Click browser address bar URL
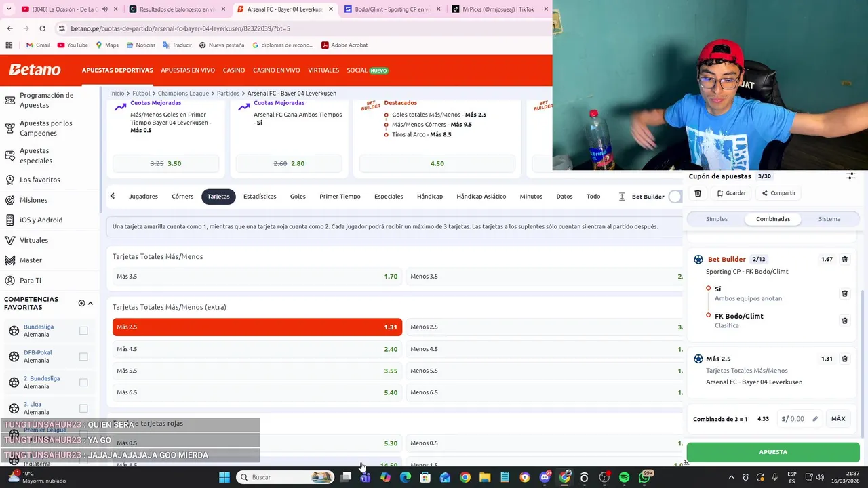 point(180,28)
